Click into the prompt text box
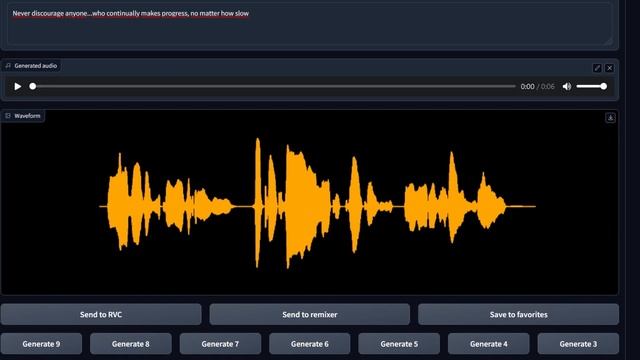This screenshot has width=640, height=360. [x=309, y=24]
